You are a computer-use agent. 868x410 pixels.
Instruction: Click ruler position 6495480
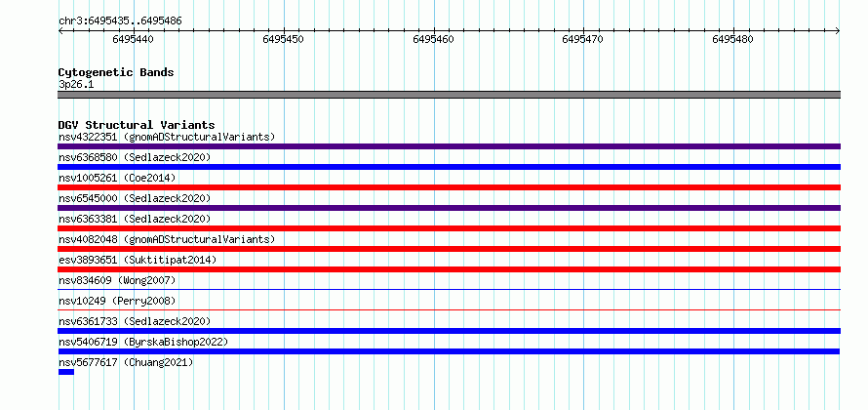pos(733,39)
